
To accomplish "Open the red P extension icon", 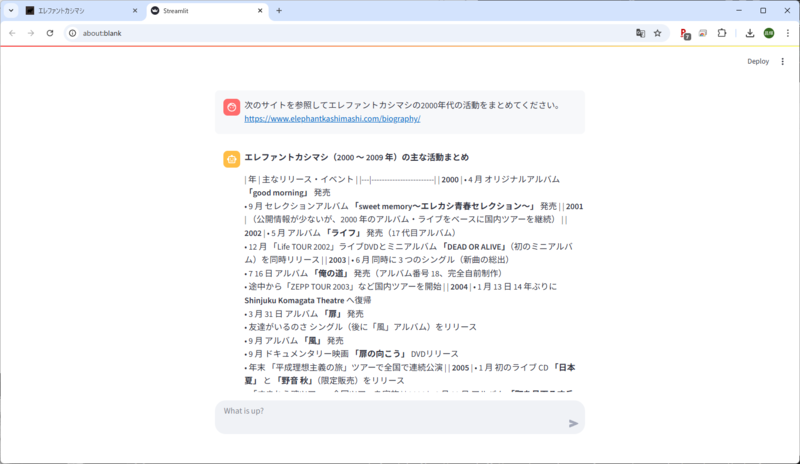I will click(x=685, y=34).
